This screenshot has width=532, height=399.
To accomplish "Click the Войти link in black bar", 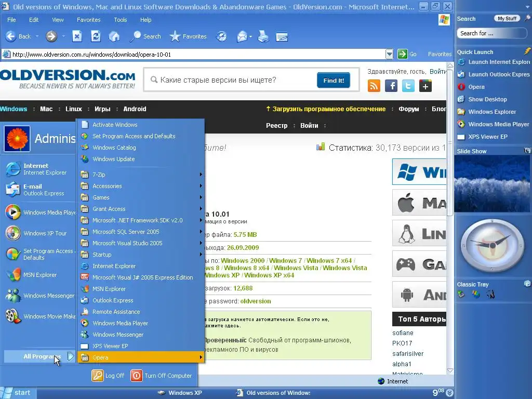I will (309, 126).
